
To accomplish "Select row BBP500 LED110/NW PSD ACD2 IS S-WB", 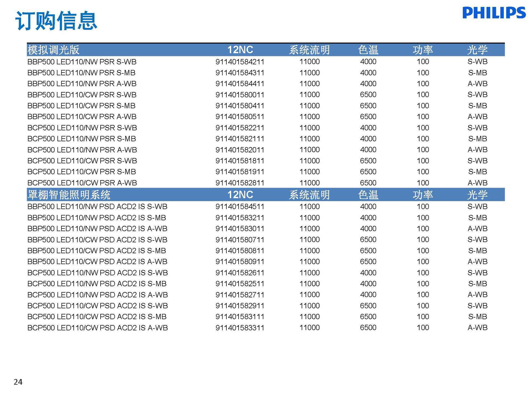I will point(97,207).
